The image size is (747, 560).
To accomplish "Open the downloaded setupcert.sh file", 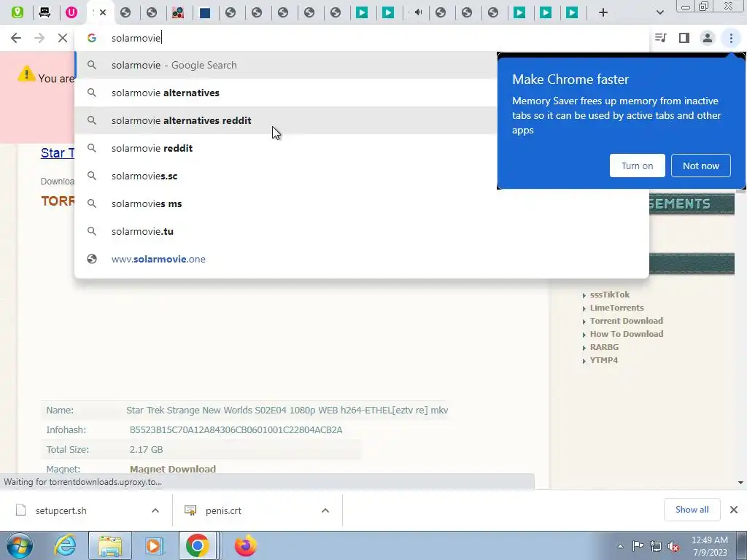I will click(x=61, y=510).
